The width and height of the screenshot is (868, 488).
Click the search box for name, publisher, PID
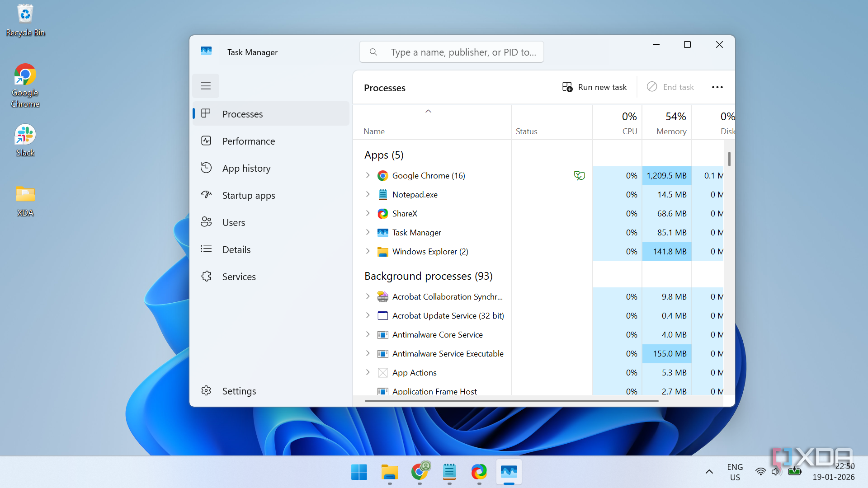coord(452,52)
